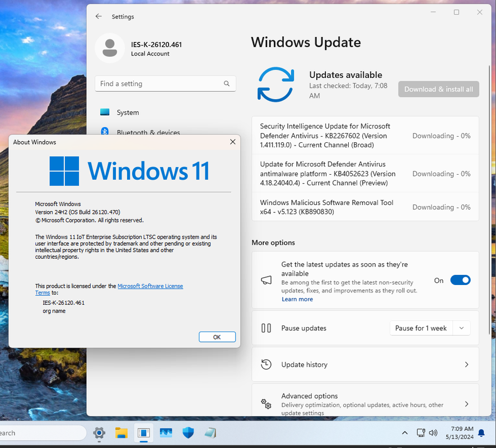Open File Explorer from taskbar
Screen dimensions: 496x448
(121, 433)
